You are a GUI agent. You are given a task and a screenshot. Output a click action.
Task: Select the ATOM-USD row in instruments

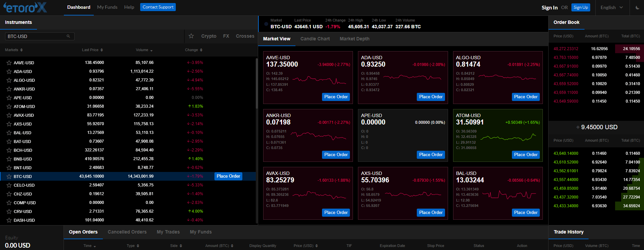click(x=128, y=106)
